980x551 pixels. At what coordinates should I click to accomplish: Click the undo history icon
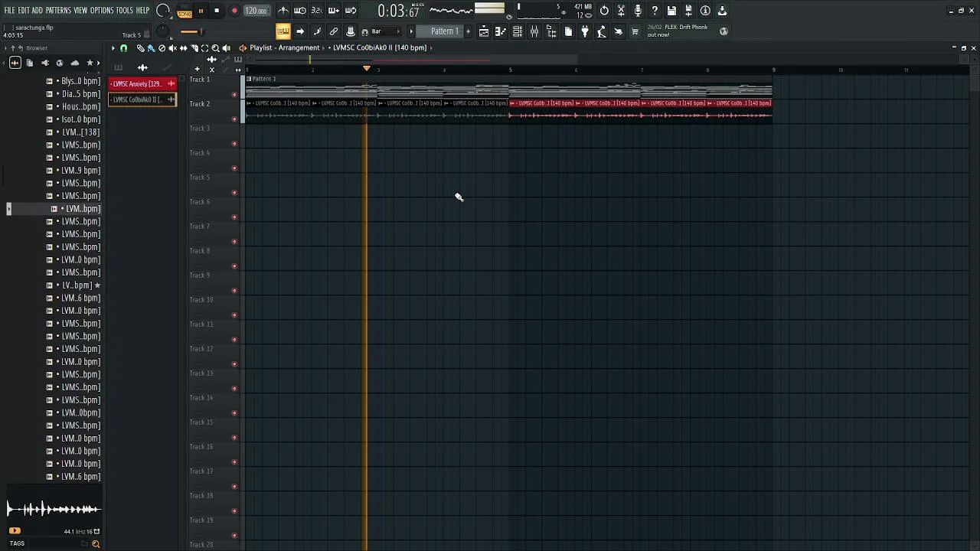(604, 11)
